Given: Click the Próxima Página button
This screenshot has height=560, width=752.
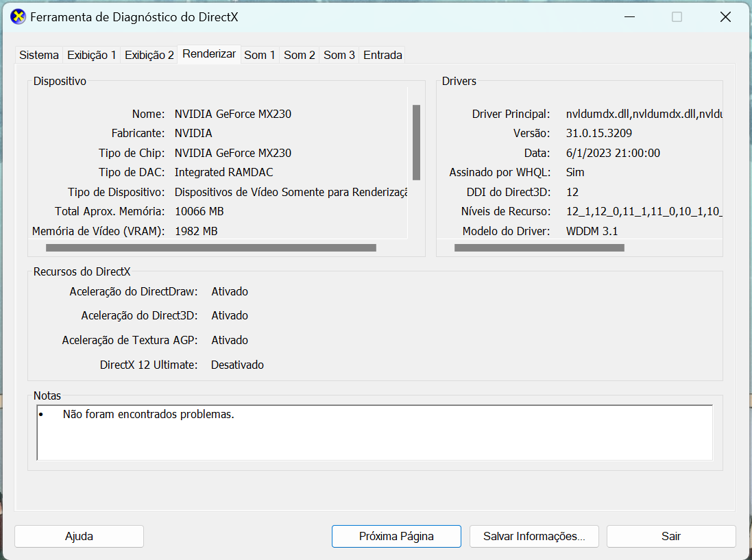Looking at the screenshot, I should click(x=396, y=536).
